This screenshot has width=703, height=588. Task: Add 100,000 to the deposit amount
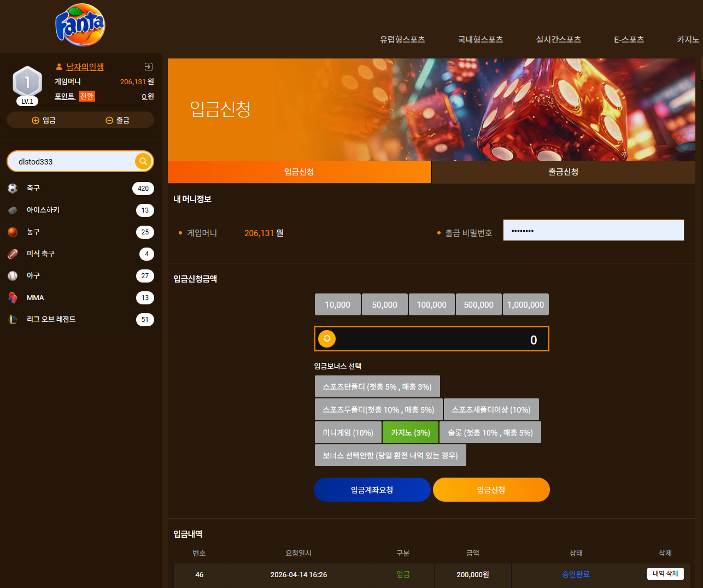[x=432, y=304]
